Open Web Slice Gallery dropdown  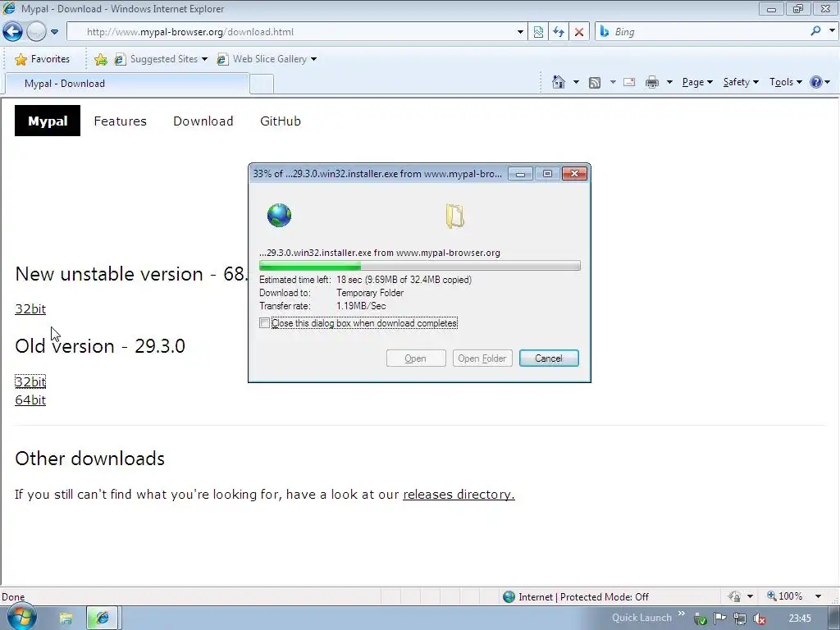267,59
